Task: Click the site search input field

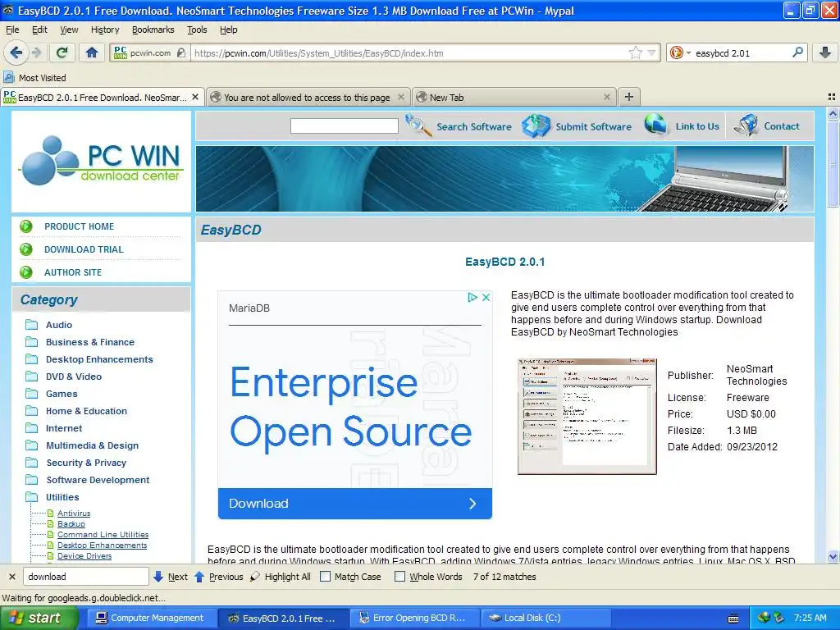Action: (x=344, y=126)
